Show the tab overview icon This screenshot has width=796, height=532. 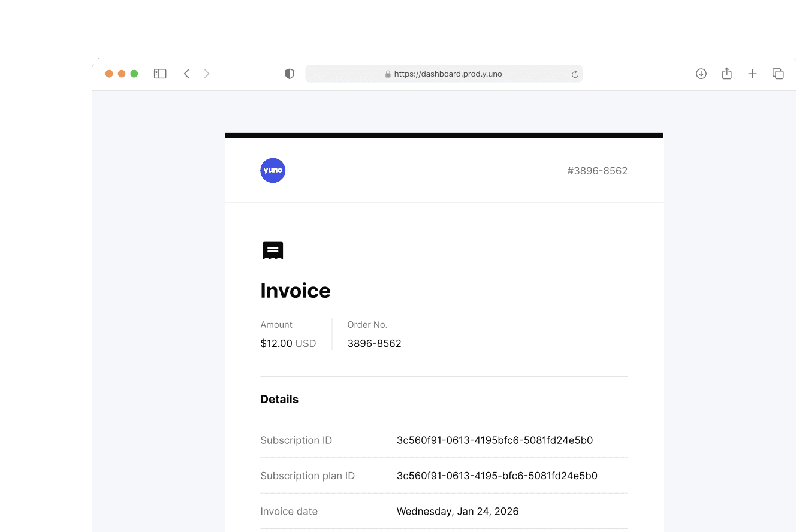(778, 74)
